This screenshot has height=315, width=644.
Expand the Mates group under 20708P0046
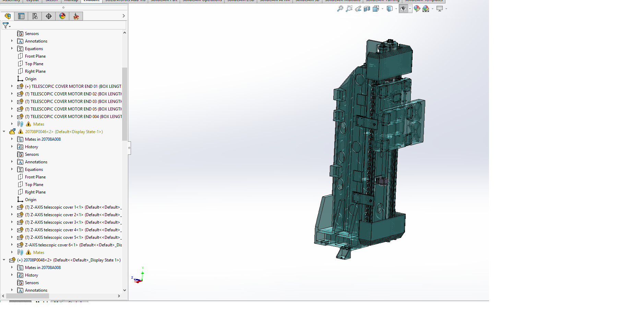tap(12, 252)
